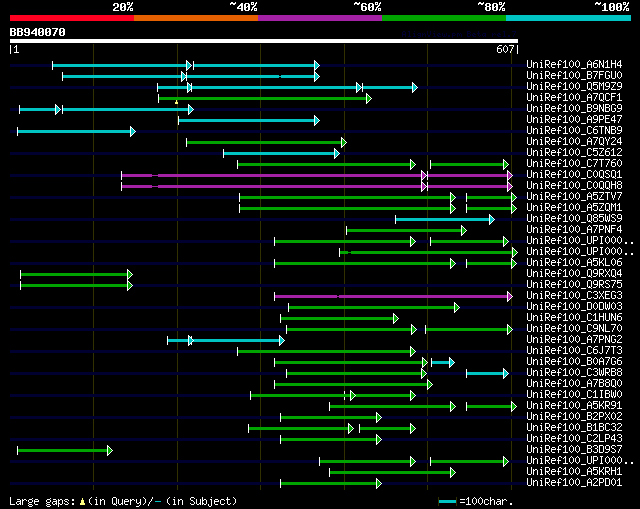Click the cyan alignment bar in the C5Z612 row

coord(282,153)
